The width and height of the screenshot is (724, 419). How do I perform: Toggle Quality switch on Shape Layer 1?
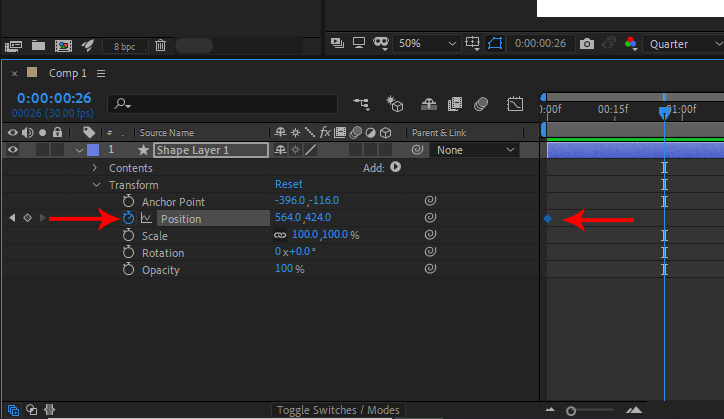pyautogui.click(x=311, y=150)
